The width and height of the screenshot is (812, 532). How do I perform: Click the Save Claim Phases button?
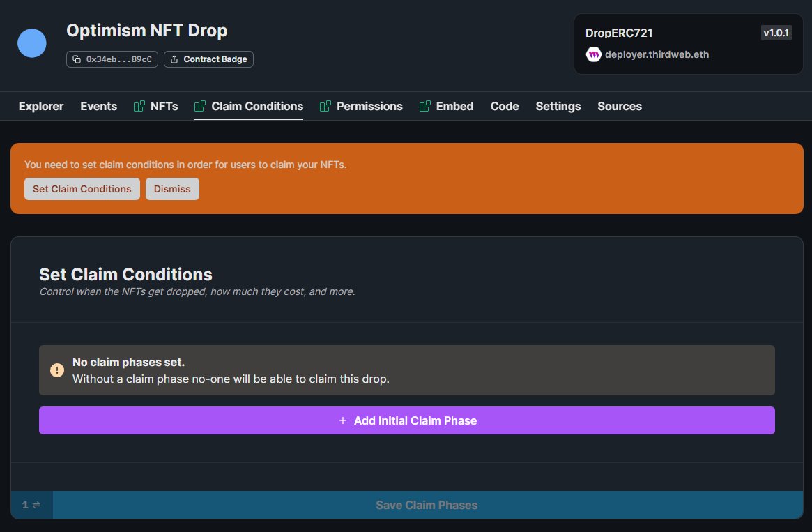(x=428, y=505)
